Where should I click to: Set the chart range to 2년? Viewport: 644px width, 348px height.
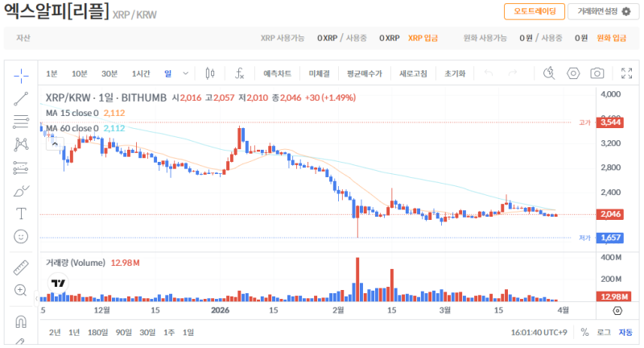[55, 333]
